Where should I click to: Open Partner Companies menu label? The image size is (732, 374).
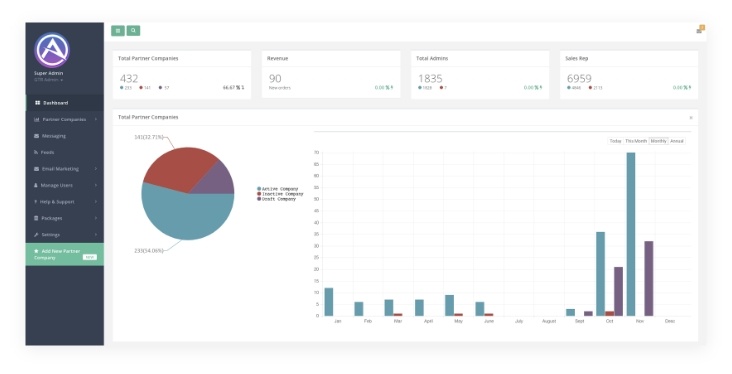(64, 120)
